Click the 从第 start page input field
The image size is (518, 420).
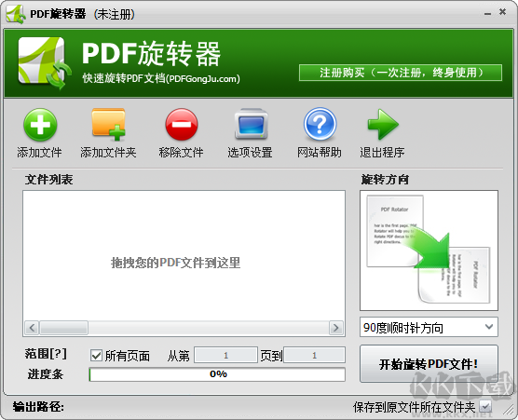(x=225, y=355)
